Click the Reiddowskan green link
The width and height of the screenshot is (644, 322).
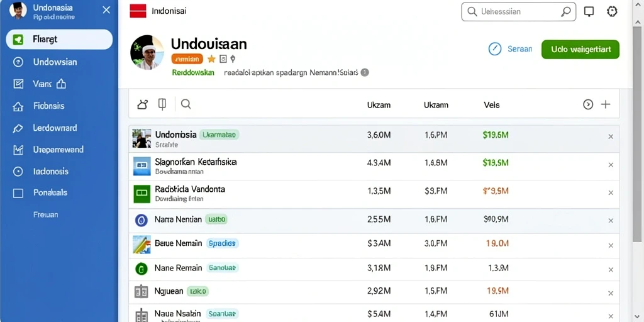(193, 73)
